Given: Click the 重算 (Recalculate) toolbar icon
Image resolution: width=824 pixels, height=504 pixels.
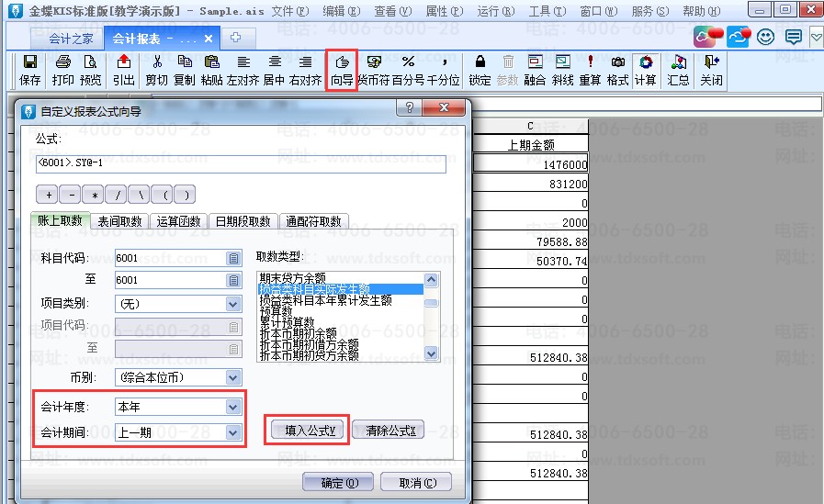Looking at the screenshot, I should [590, 70].
